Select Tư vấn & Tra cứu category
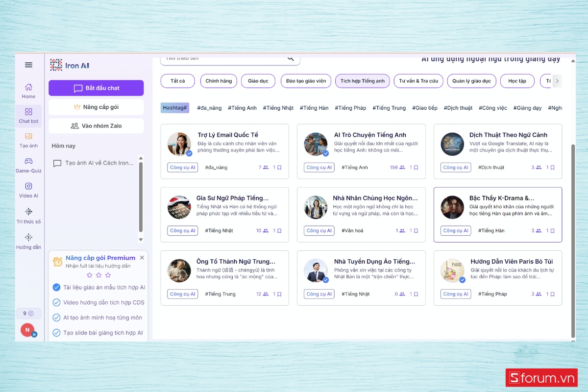 point(419,81)
